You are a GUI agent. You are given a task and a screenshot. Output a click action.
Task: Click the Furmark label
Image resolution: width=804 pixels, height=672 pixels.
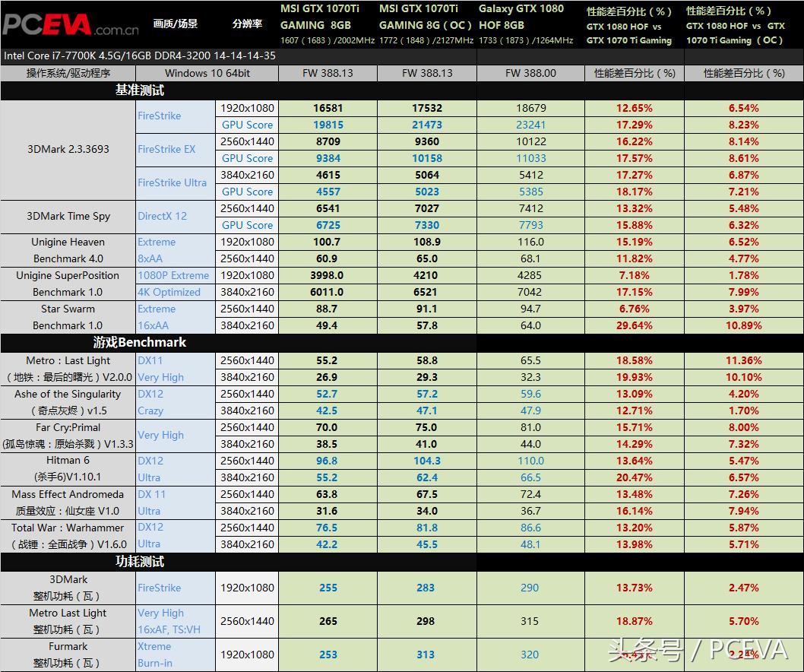click(x=68, y=646)
